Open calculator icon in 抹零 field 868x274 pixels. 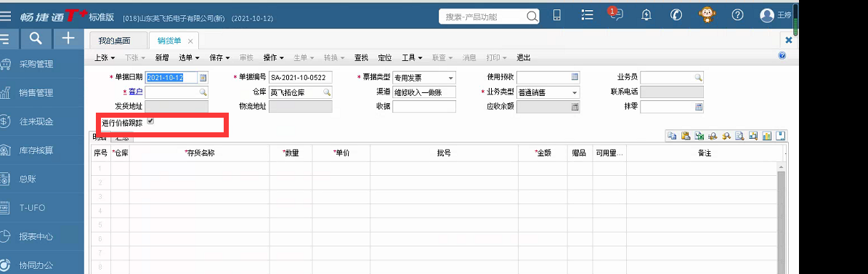click(x=699, y=107)
